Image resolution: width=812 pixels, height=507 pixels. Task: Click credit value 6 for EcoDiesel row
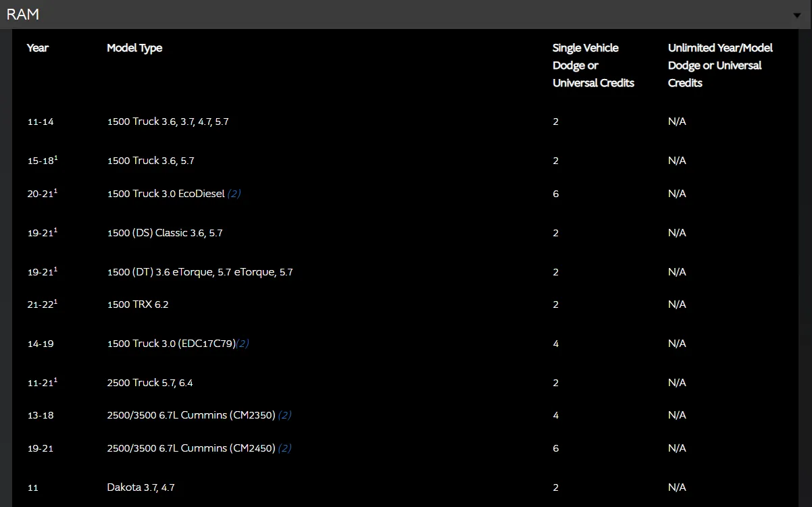tap(555, 194)
